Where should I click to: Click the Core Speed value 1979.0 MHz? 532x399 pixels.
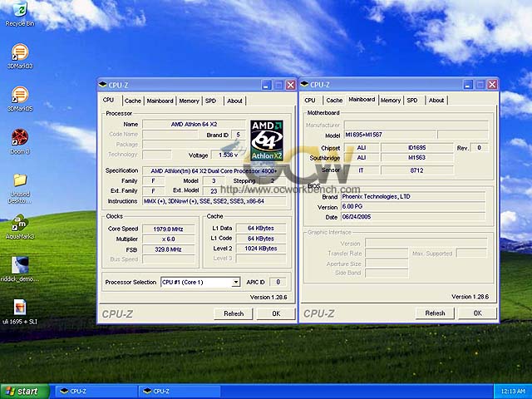(168, 229)
